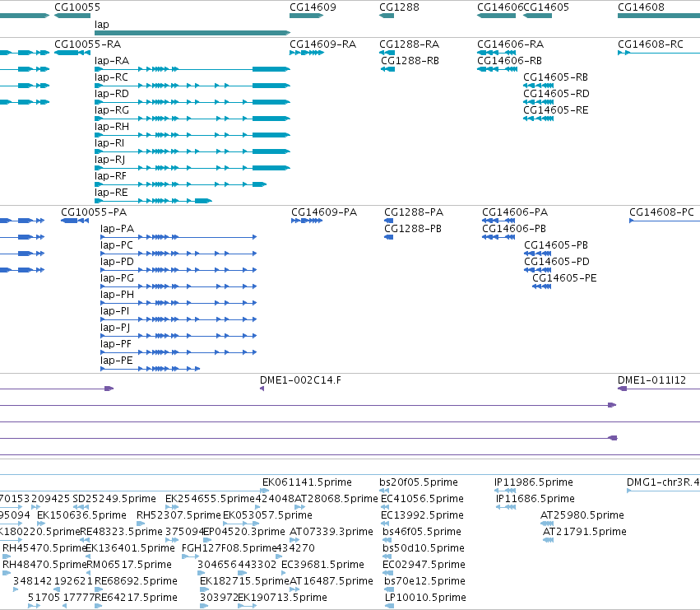Click transcript lap-RH label
This screenshot has height=610, width=700.
[x=112, y=127]
